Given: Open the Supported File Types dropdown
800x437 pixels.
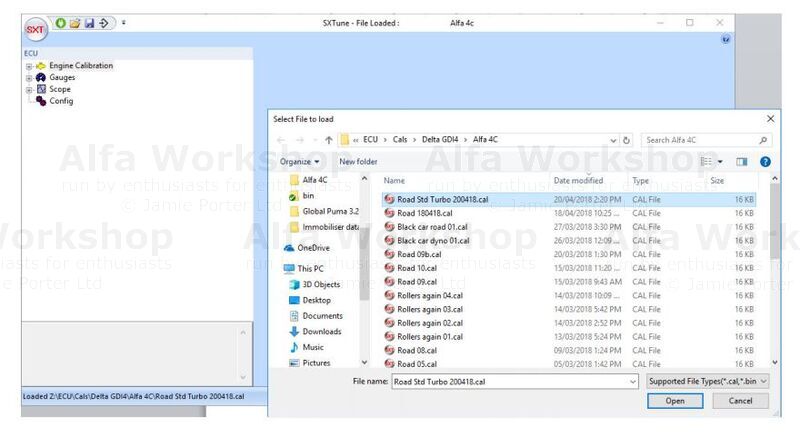Looking at the screenshot, I should [x=708, y=381].
